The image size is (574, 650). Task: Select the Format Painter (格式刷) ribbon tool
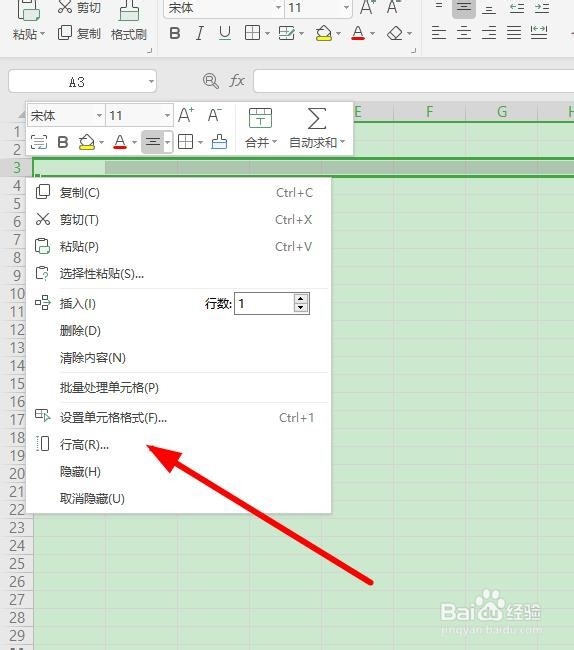(129, 21)
